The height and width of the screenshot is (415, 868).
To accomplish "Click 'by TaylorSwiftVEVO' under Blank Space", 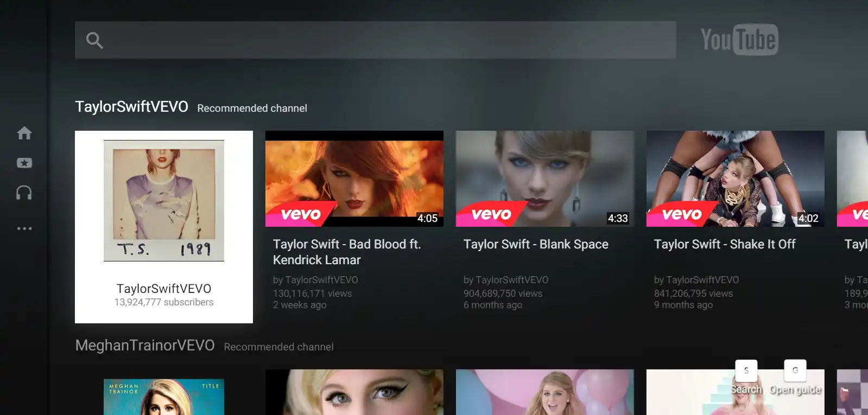I will 506,280.
